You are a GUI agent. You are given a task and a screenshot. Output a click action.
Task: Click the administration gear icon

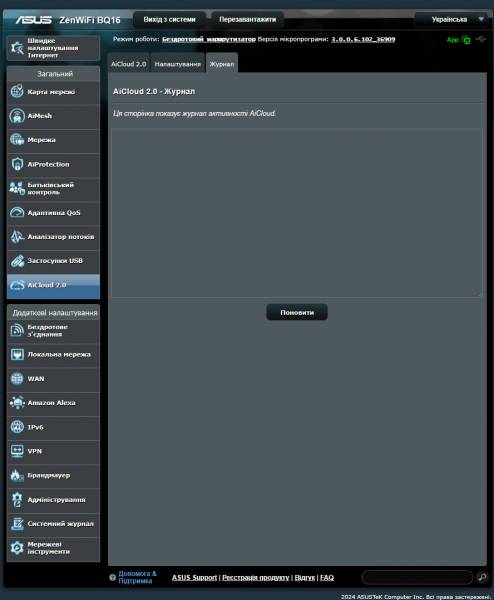17,500
